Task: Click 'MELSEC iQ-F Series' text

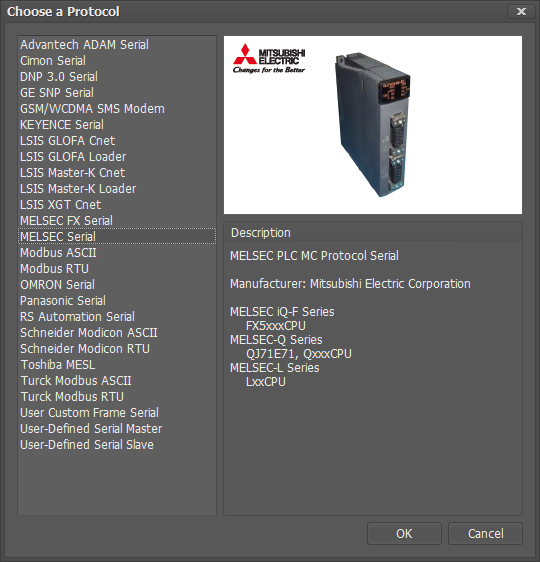Action: coord(282,312)
